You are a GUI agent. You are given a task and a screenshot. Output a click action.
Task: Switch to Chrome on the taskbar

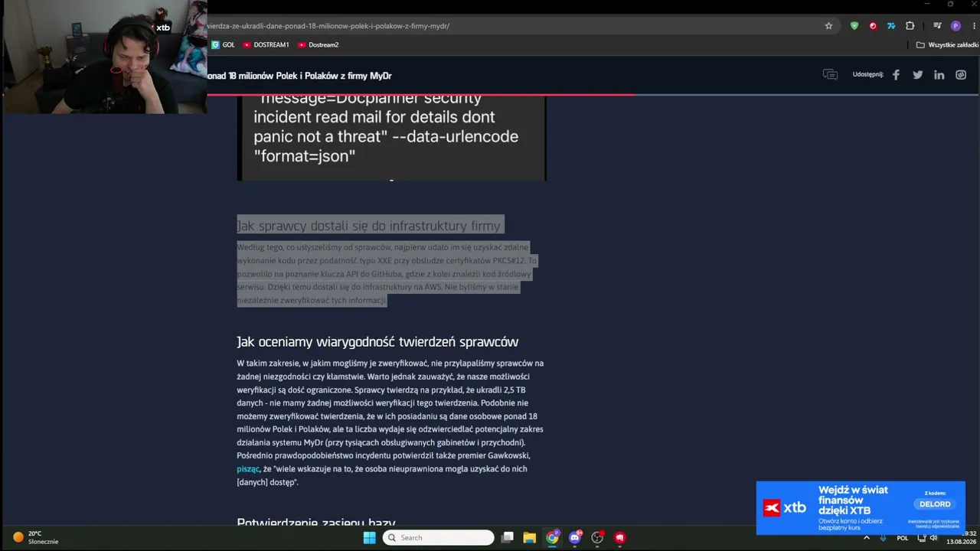pyautogui.click(x=552, y=537)
